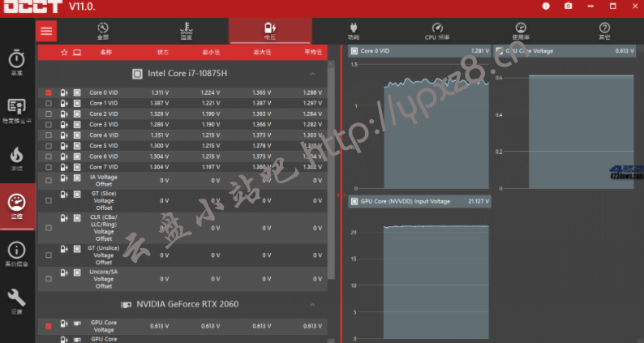The height and width of the screenshot is (343, 644).
Task: Open the 测试 flame test section
Action: click(x=17, y=159)
